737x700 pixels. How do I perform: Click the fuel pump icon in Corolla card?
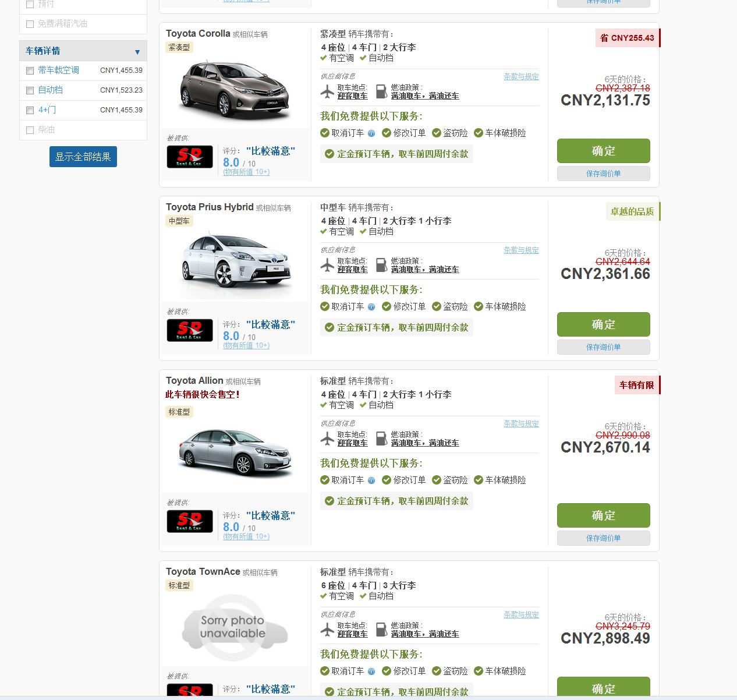pos(381,91)
